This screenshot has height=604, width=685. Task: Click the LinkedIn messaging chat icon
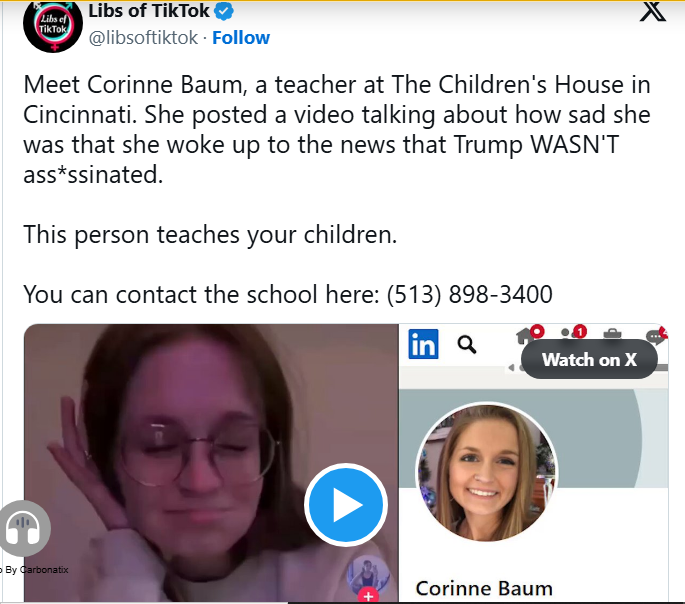pos(657,336)
